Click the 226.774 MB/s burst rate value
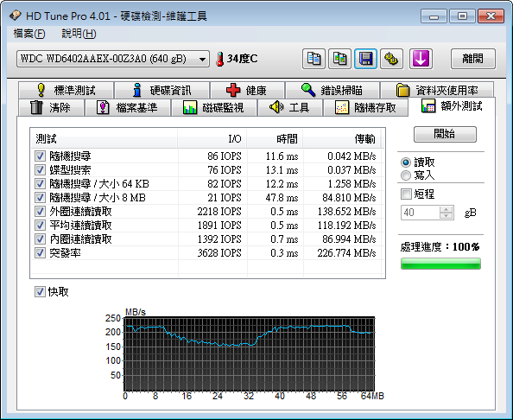Screen dimensions: 513x420 tap(346, 253)
